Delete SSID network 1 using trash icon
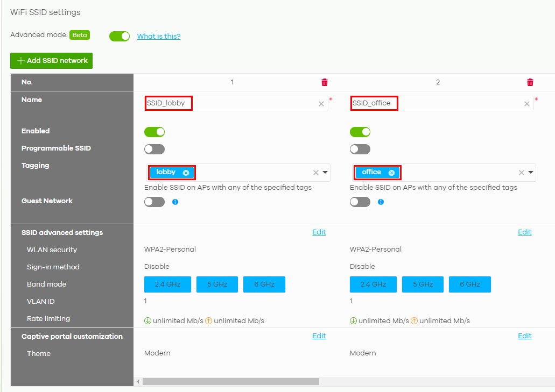555x392 pixels. tap(325, 82)
